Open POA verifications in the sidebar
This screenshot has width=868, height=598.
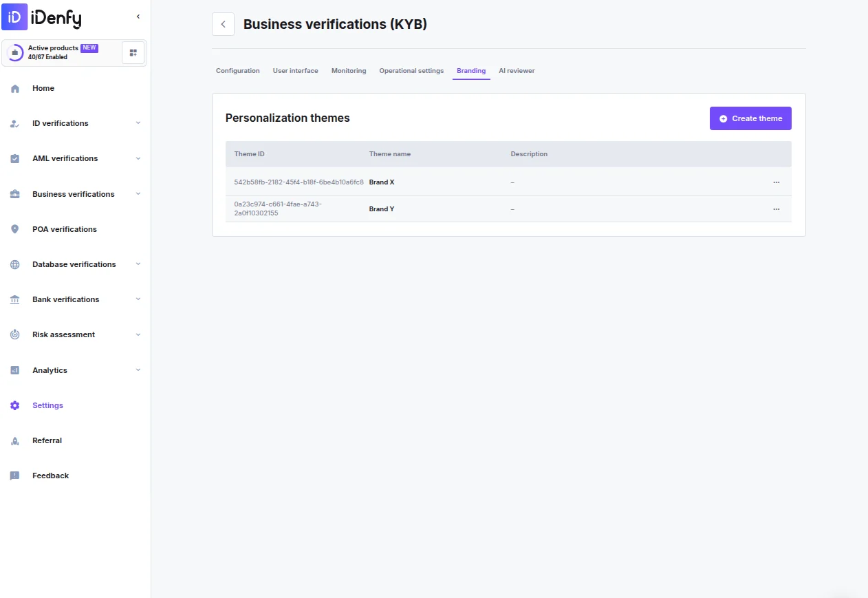coord(65,229)
